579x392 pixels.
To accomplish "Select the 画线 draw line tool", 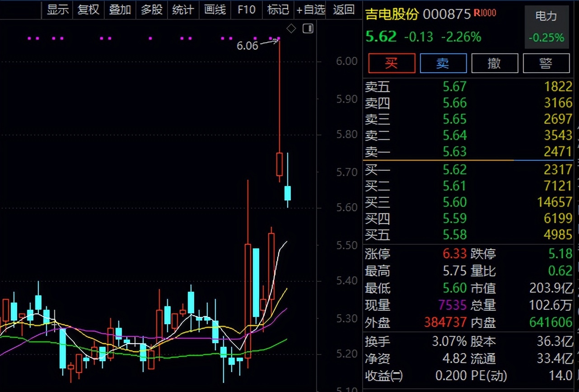I will coord(215,9).
